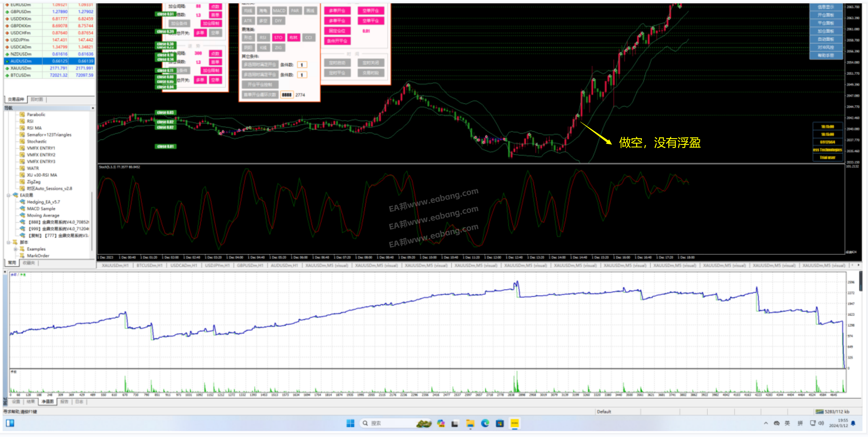Toggle the STO indicator condition
This screenshot has width=868, height=437.
point(278,38)
